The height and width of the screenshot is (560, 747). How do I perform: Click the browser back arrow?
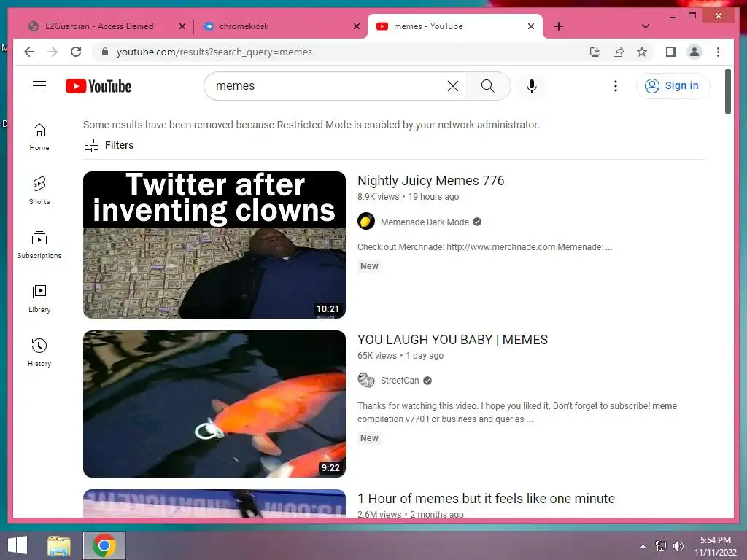point(29,52)
